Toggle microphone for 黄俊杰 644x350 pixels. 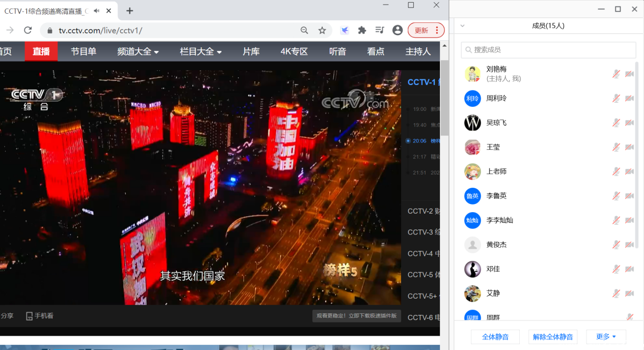(x=616, y=245)
